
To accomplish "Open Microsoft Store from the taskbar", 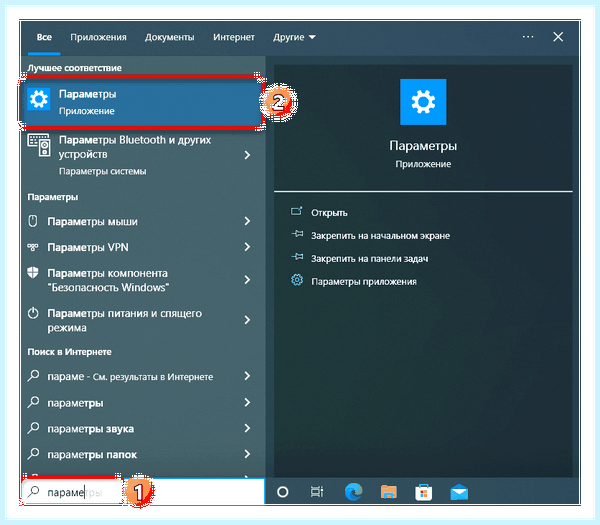I will (x=424, y=492).
